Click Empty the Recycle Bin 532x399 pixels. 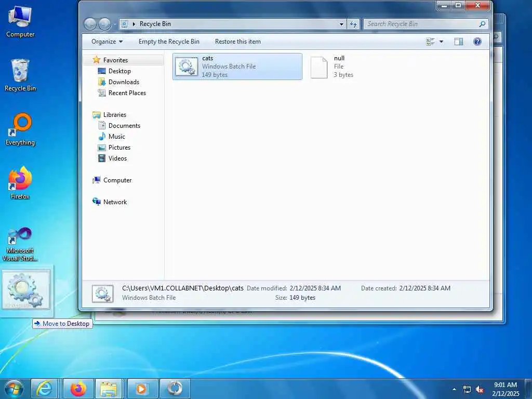coord(169,42)
